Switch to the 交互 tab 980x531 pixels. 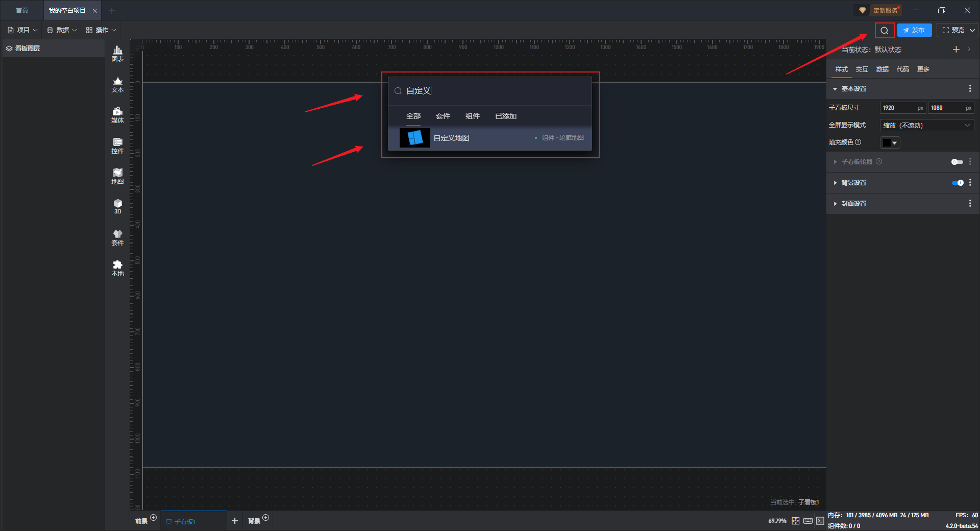coord(862,69)
